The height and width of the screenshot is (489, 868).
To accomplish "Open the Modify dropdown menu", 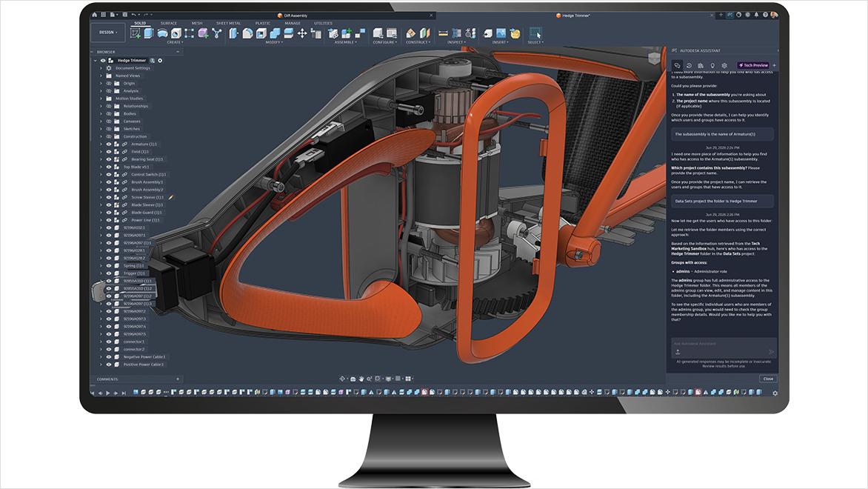I will point(273,42).
